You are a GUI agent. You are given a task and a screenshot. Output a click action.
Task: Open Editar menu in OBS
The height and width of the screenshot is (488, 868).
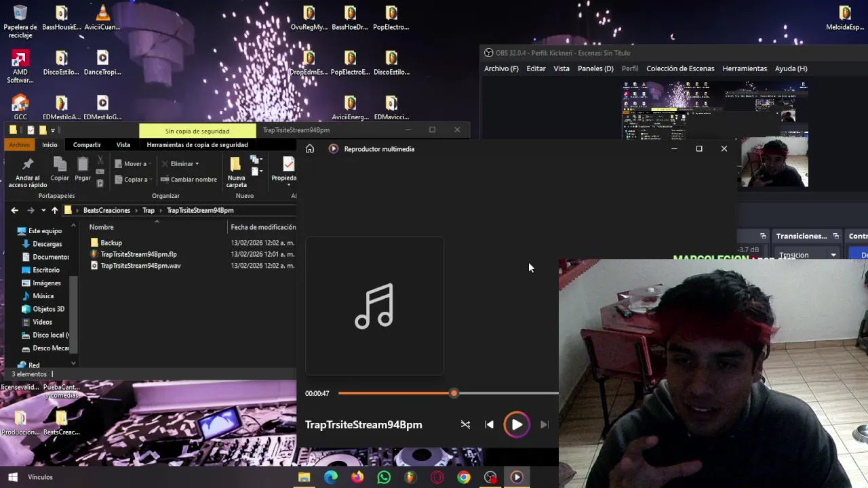click(x=536, y=68)
